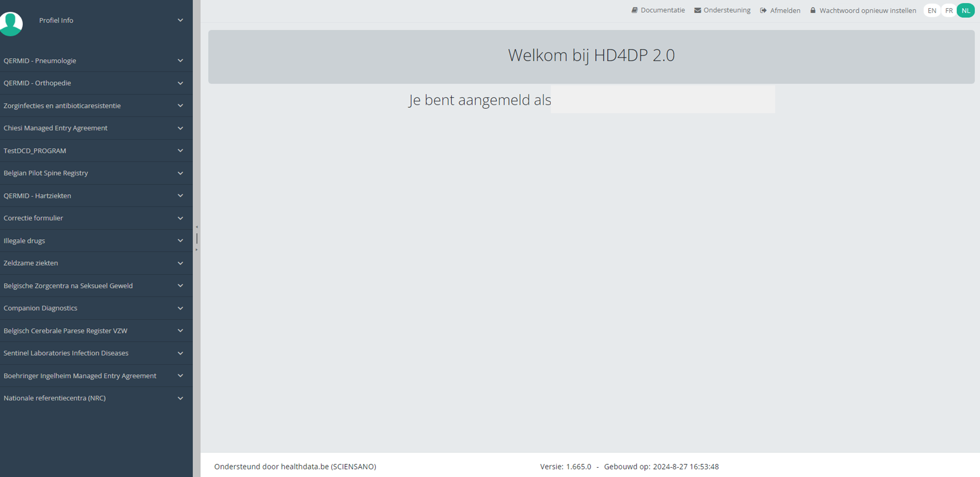Screen dimensions: 980x477
Task: Open the Illegale drugs menu item
Action: tap(24, 241)
